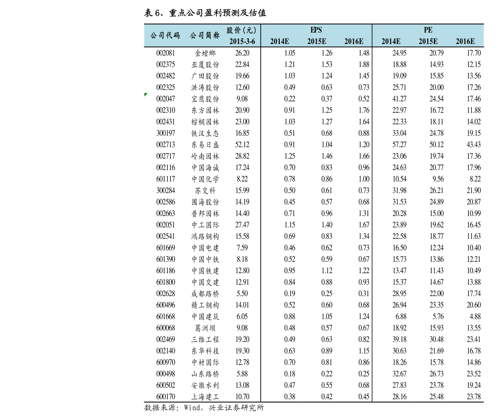Click the PE group header
Screen dimensions: 504x420
click(x=428, y=30)
